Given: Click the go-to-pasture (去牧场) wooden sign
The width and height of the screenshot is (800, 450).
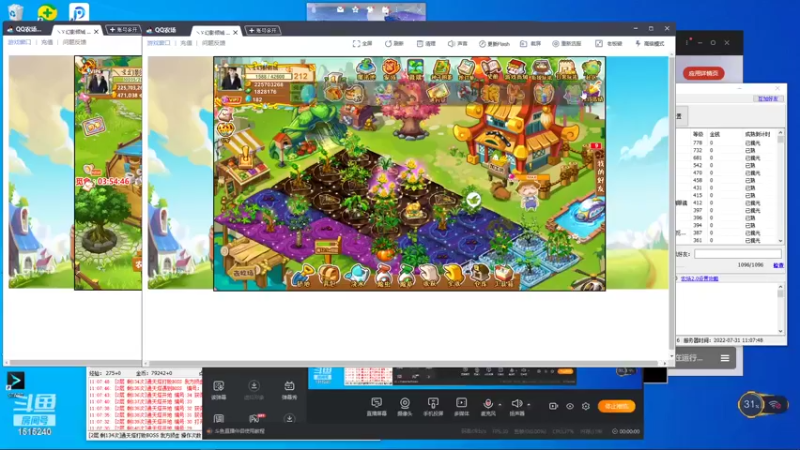Looking at the screenshot, I should pyautogui.click(x=243, y=272).
